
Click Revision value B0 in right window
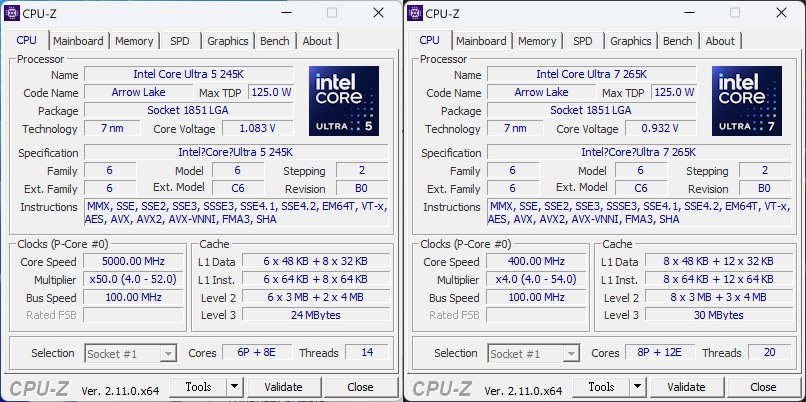pyautogui.click(x=765, y=188)
